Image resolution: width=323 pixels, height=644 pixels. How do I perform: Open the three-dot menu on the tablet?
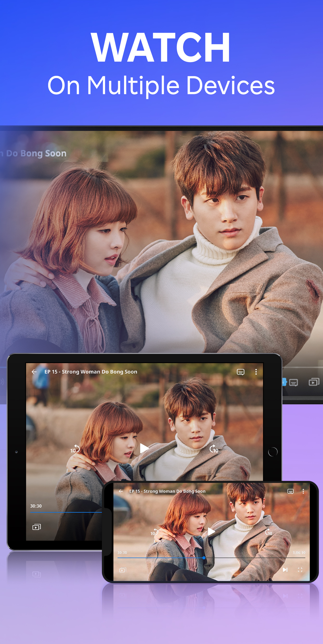(x=256, y=372)
